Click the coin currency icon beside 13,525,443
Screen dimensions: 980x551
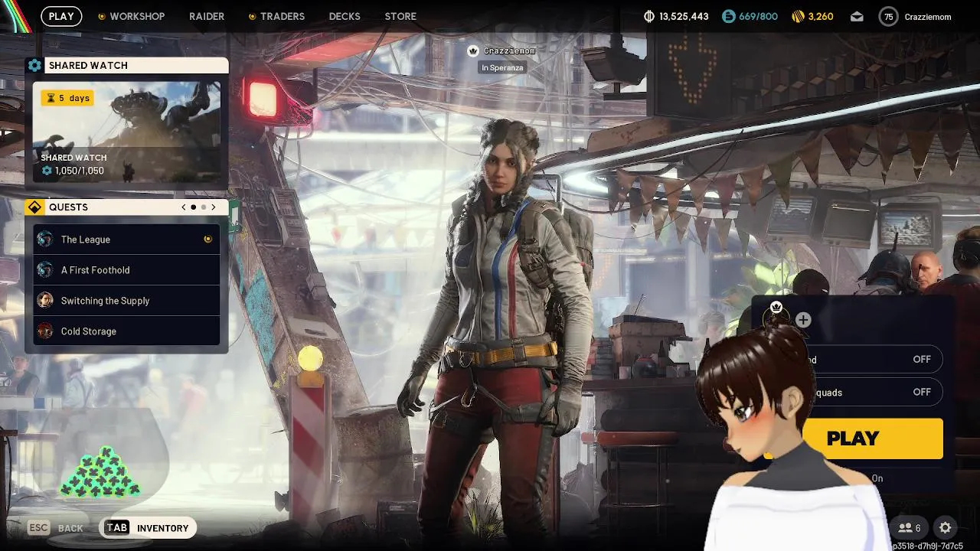click(649, 16)
